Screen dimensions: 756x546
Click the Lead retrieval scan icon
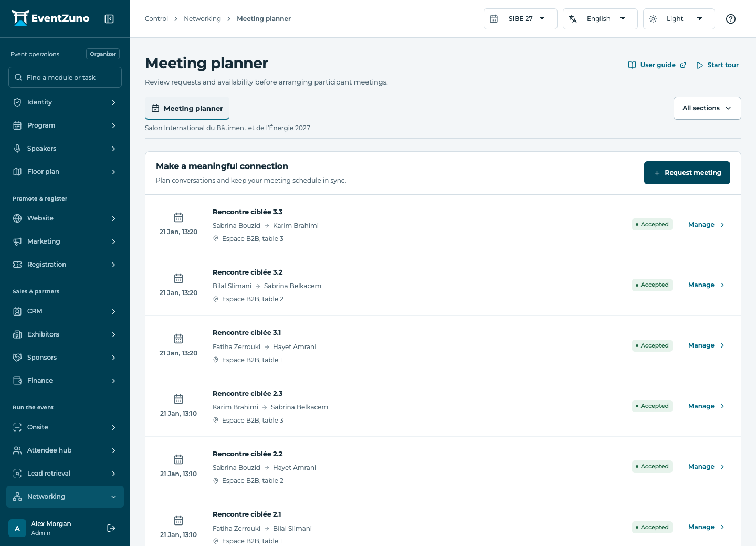click(x=17, y=474)
